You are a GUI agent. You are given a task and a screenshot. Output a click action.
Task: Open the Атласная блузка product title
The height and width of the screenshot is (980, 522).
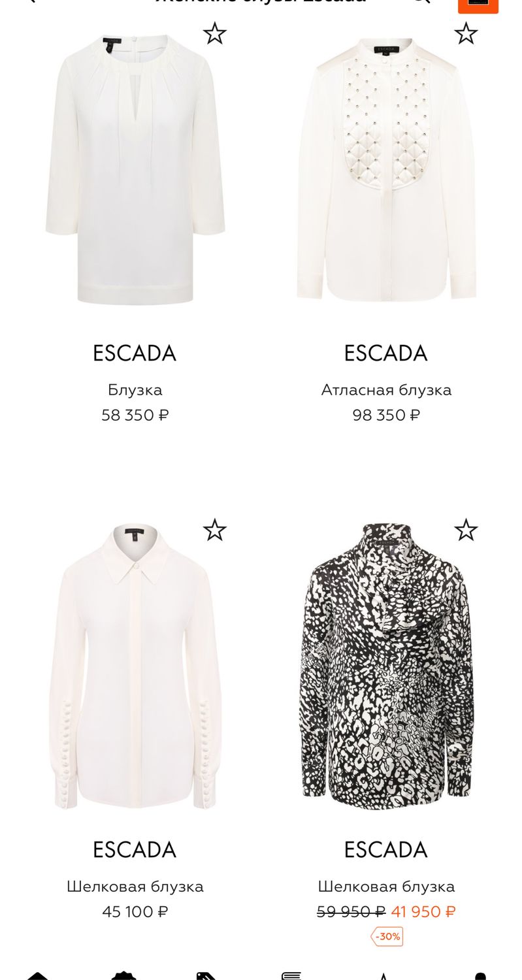pos(386,390)
